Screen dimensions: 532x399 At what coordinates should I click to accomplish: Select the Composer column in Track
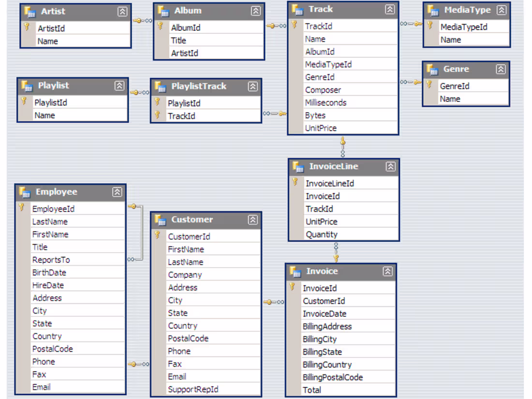[x=323, y=89]
